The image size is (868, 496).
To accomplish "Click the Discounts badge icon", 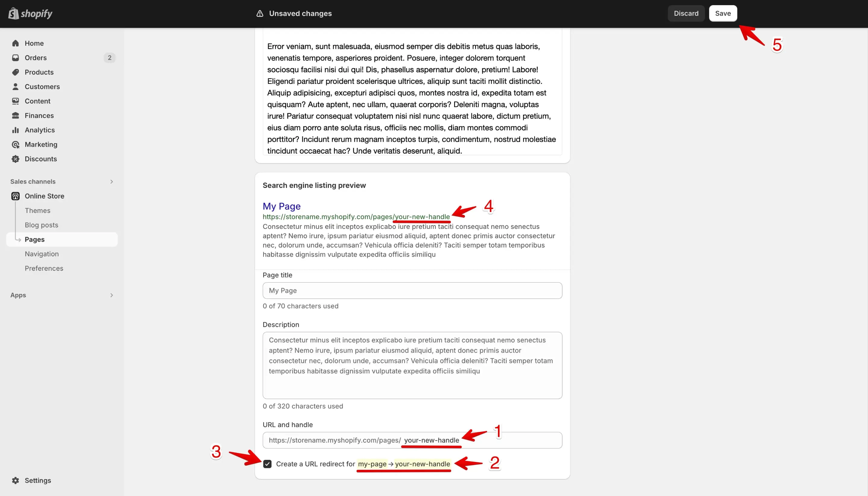I will 15,159.
